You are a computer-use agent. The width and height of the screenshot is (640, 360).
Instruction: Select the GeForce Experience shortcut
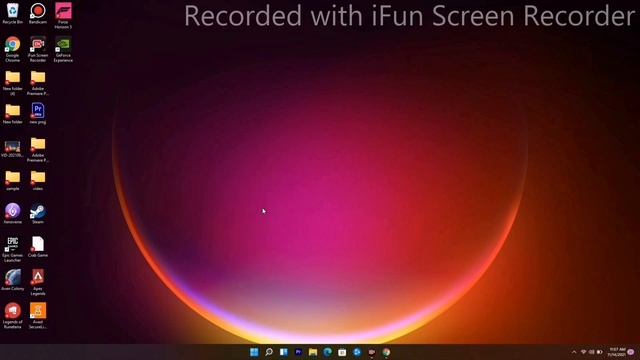63,49
